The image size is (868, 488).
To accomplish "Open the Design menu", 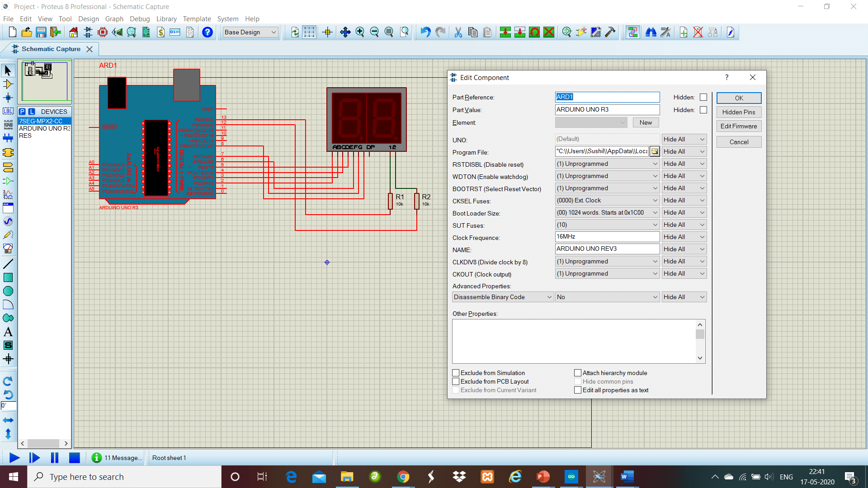I will coord(88,19).
